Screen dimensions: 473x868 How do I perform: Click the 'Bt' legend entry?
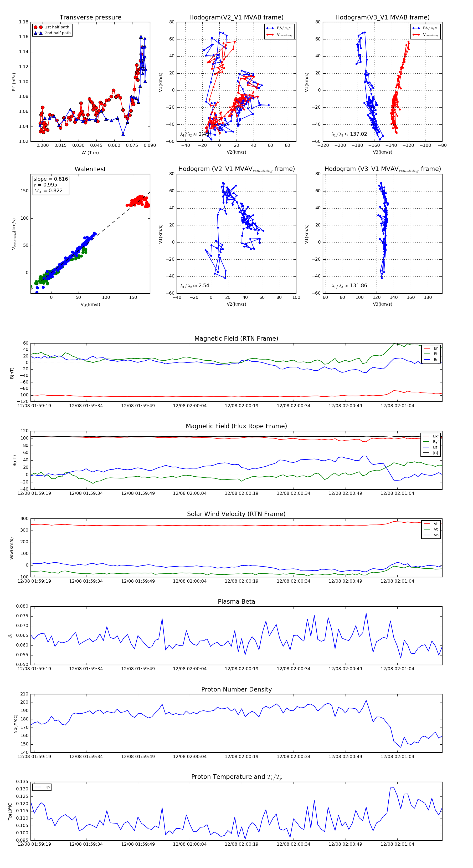[x=431, y=354]
